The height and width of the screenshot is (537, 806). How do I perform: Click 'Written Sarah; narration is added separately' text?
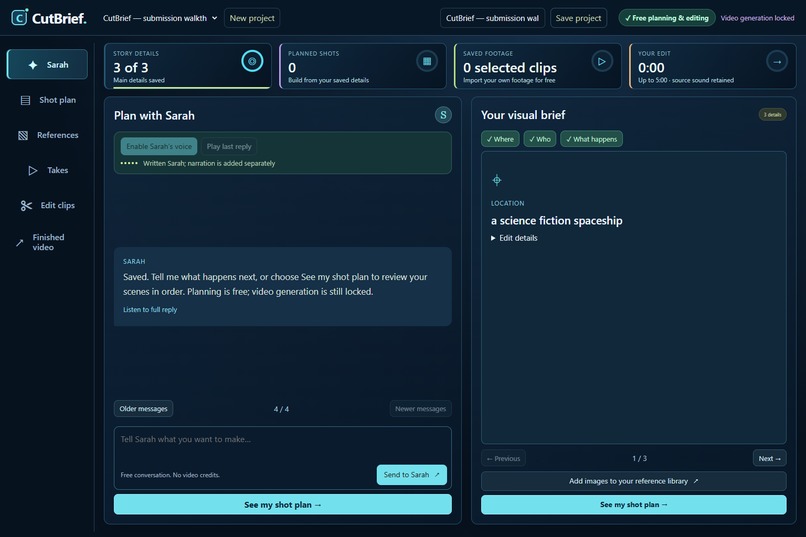209,163
